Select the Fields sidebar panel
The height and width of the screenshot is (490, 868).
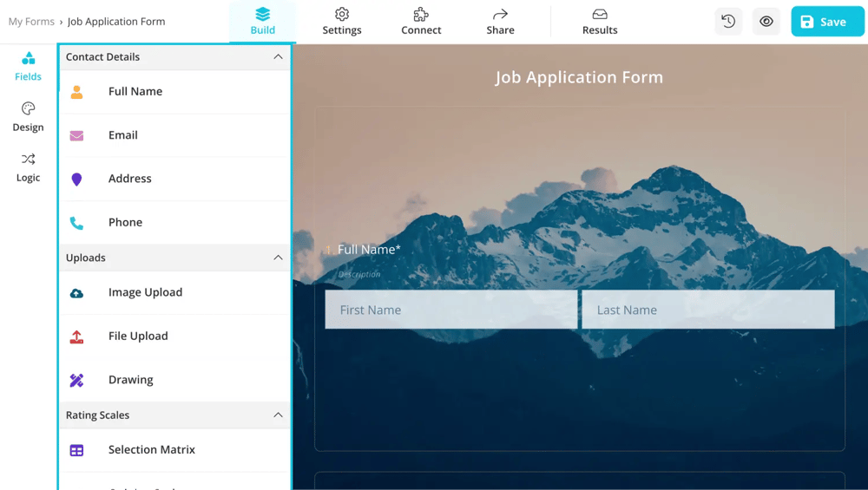coord(29,67)
